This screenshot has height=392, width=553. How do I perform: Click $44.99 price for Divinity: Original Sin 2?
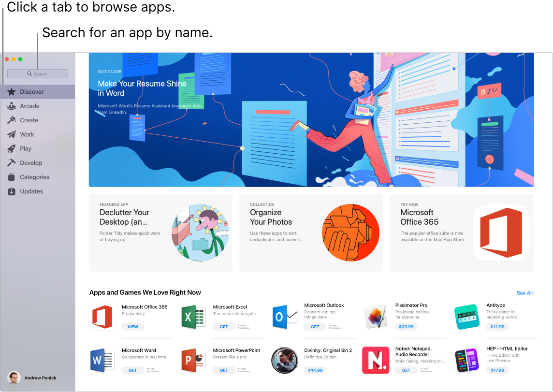click(315, 370)
